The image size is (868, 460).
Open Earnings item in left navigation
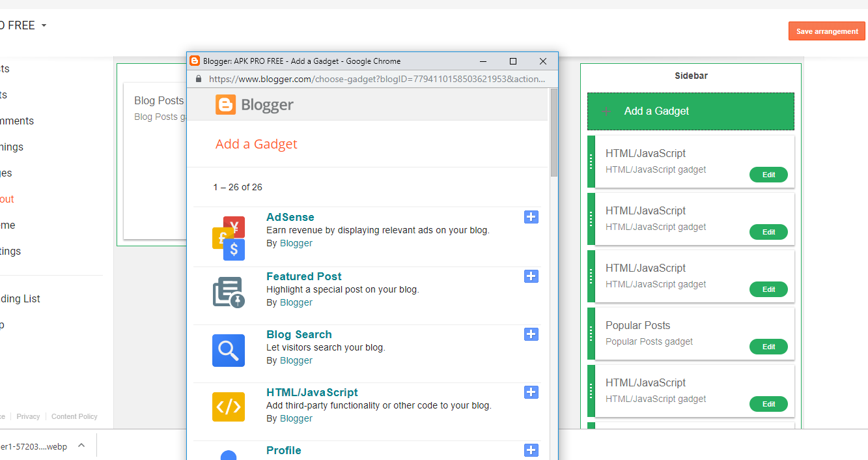tap(11, 147)
